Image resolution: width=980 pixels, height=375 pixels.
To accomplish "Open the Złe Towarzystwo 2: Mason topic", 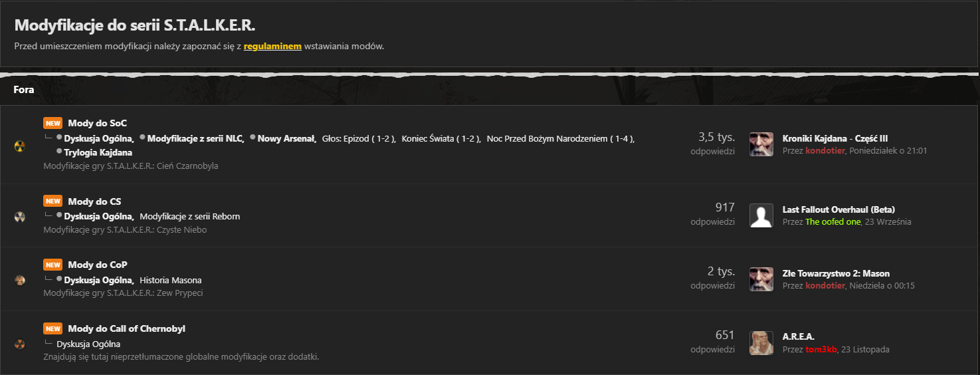I will tap(836, 273).
